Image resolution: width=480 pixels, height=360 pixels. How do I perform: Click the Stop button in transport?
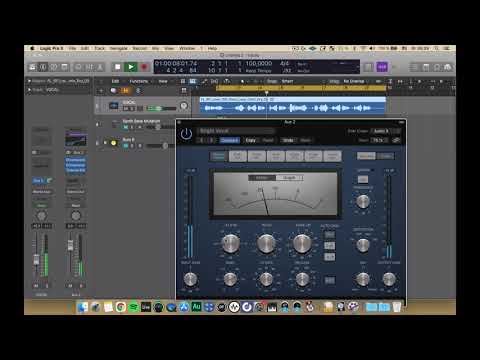tap(117, 67)
